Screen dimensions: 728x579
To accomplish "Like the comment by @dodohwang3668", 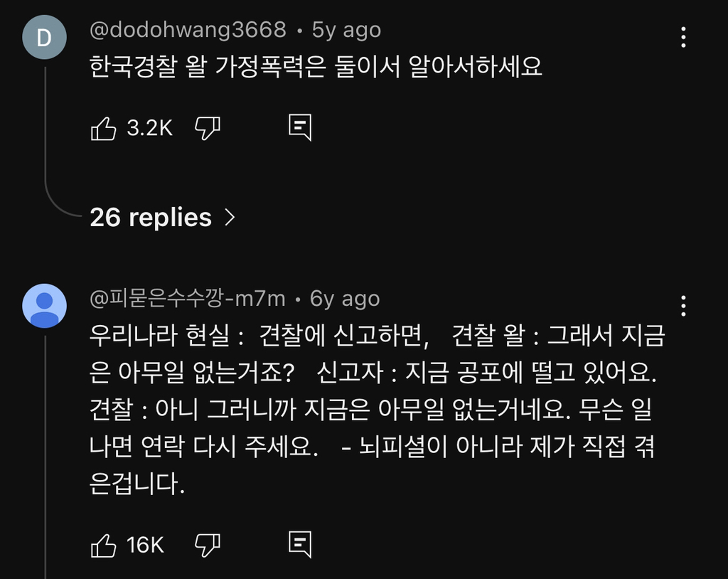I will tap(104, 128).
